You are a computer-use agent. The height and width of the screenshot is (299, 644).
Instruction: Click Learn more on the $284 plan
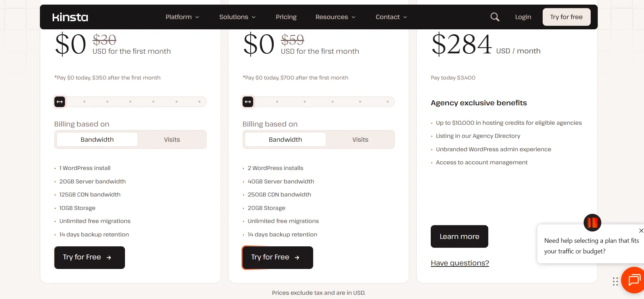459,236
